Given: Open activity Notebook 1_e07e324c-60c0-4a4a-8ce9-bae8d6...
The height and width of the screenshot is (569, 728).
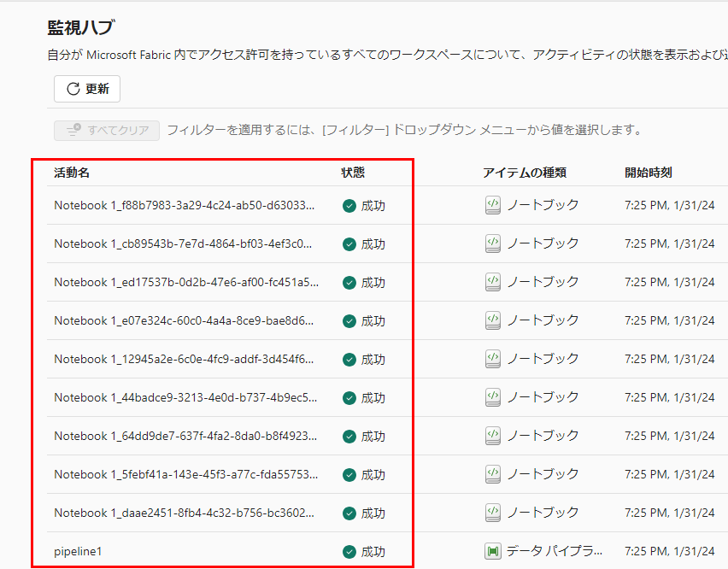Looking at the screenshot, I should [x=184, y=320].
